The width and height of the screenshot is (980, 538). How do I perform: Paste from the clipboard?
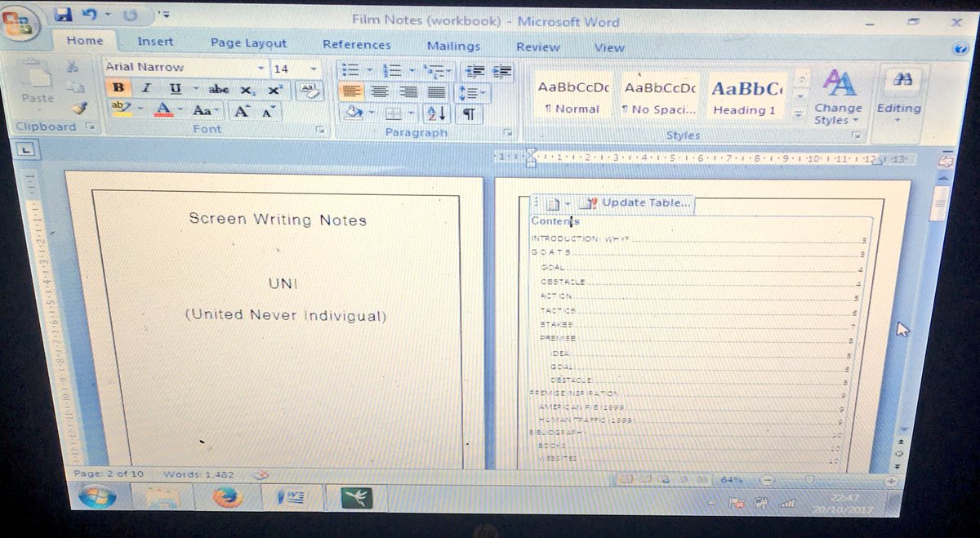point(37,85)
